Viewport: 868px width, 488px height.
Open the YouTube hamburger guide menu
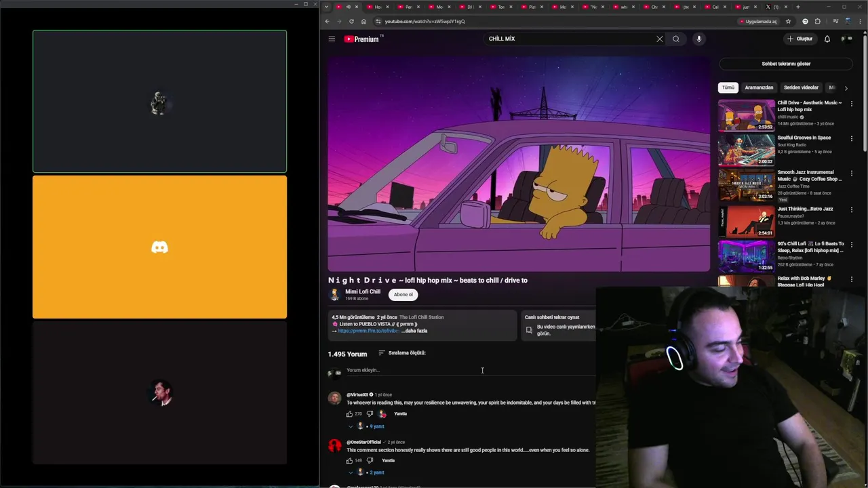point(332,39)
